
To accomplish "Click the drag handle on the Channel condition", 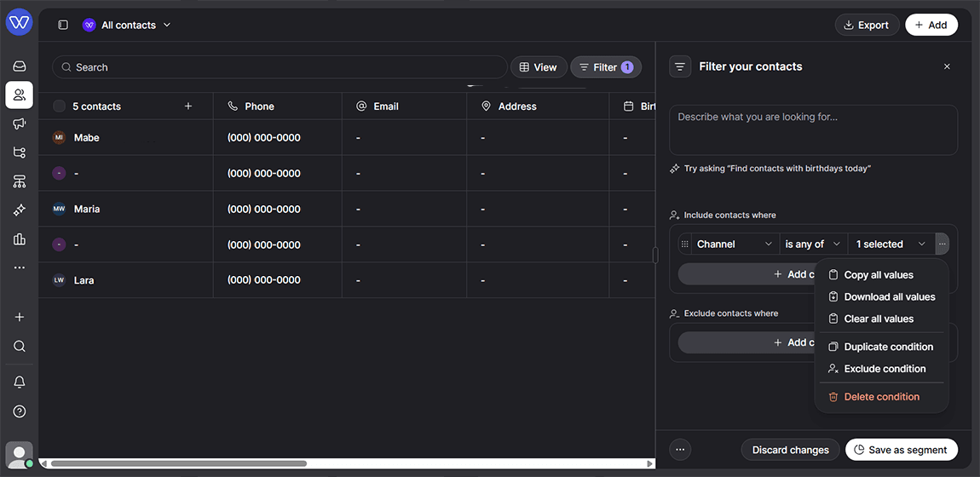I will [685, 244].
